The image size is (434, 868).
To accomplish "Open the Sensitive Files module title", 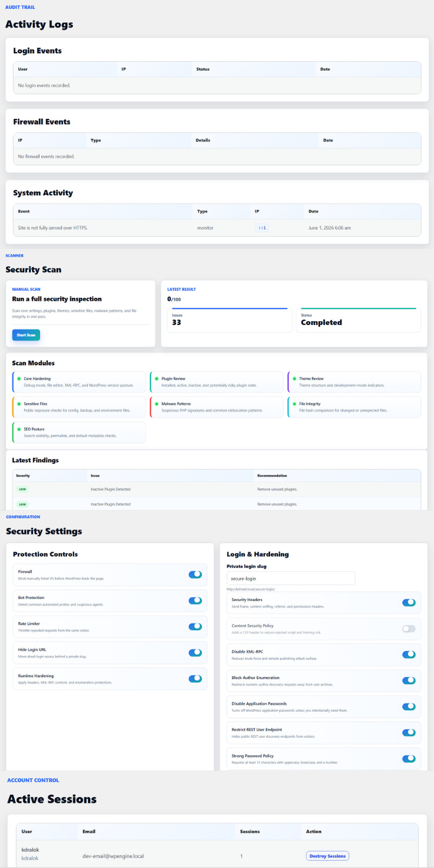I will pyautogui.click(x=35, y=404).
